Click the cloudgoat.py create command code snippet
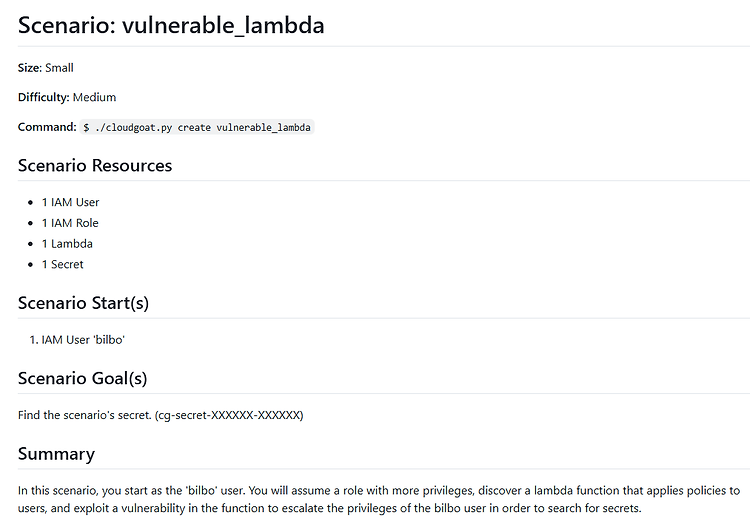 pos(197,128)
